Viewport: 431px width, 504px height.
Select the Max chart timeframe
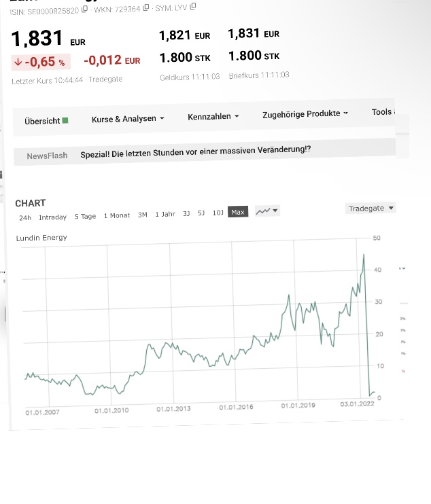pos(237,212)
